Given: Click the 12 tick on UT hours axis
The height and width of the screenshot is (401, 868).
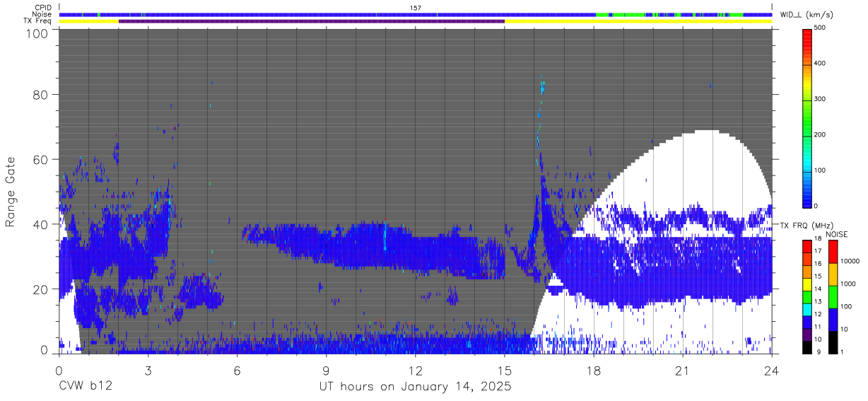Looking at the screenshot, I should (415, 370).
